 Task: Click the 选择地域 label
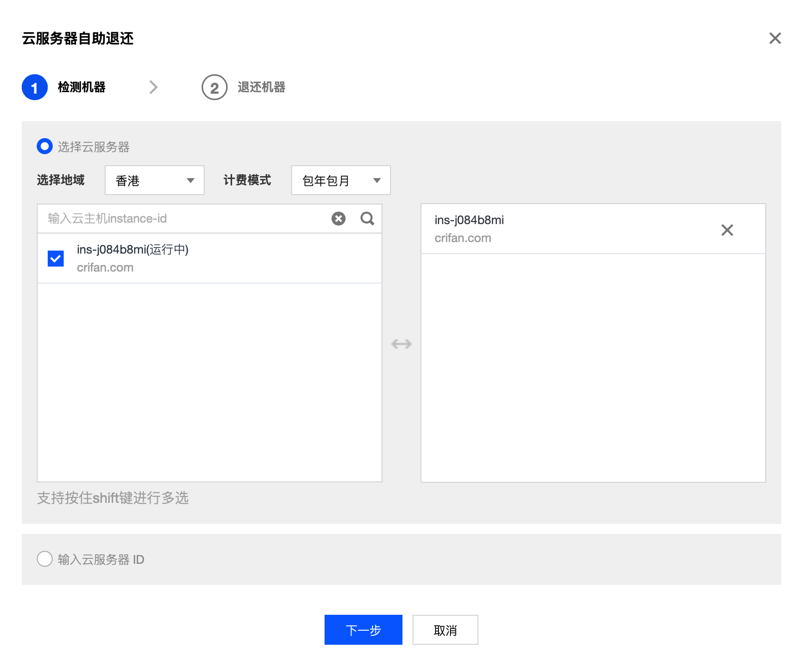[x=60, y=180]
